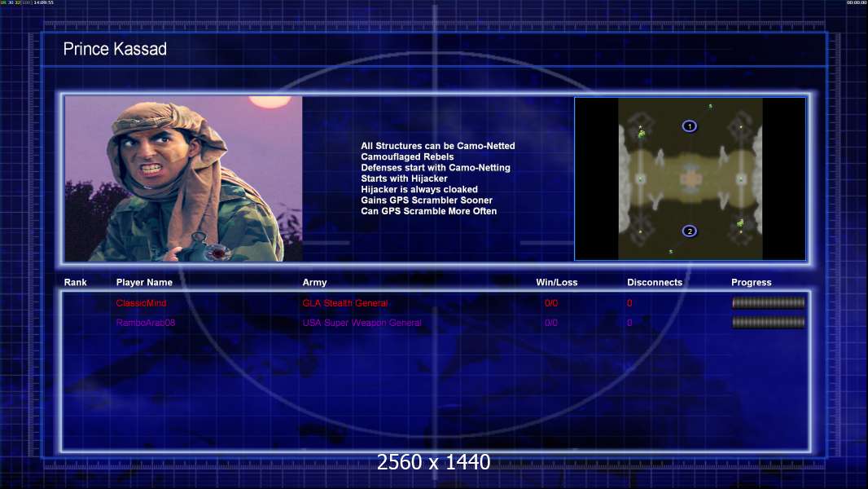Image resolution: width=868 pixels, height=489 pixels.
Task: Click 'Camouflaged Rebels' ability text
Action: coord(407,156)
